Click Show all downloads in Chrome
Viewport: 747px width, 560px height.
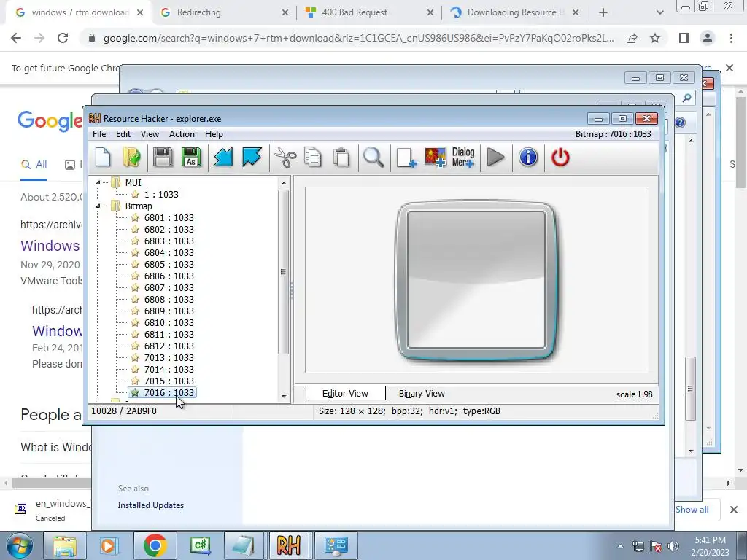coord(692,510)
